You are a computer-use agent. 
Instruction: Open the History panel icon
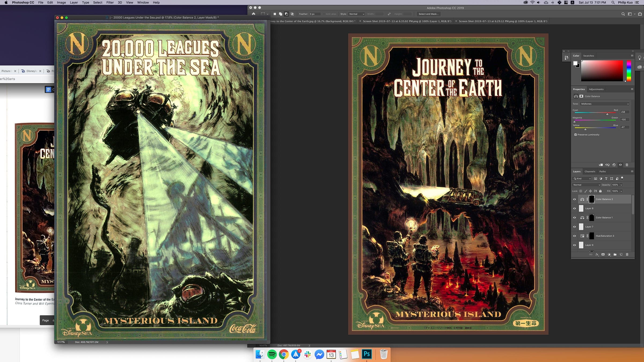[566, 57]
